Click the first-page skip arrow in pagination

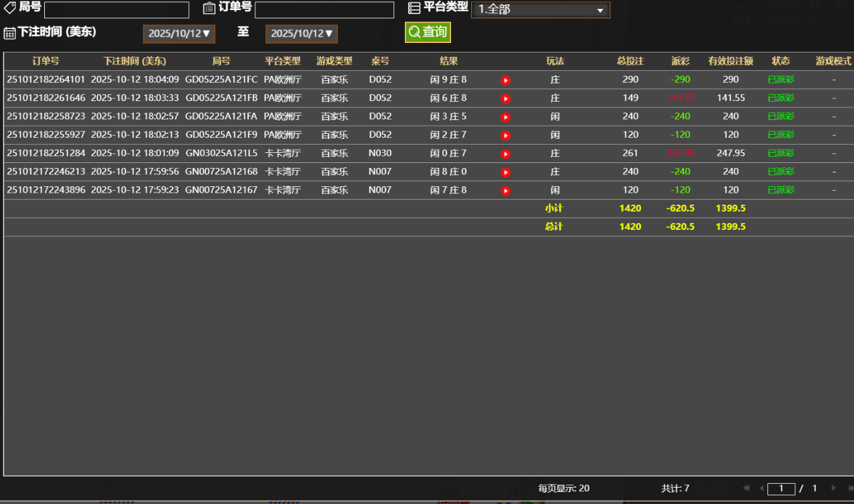[746, 488]
